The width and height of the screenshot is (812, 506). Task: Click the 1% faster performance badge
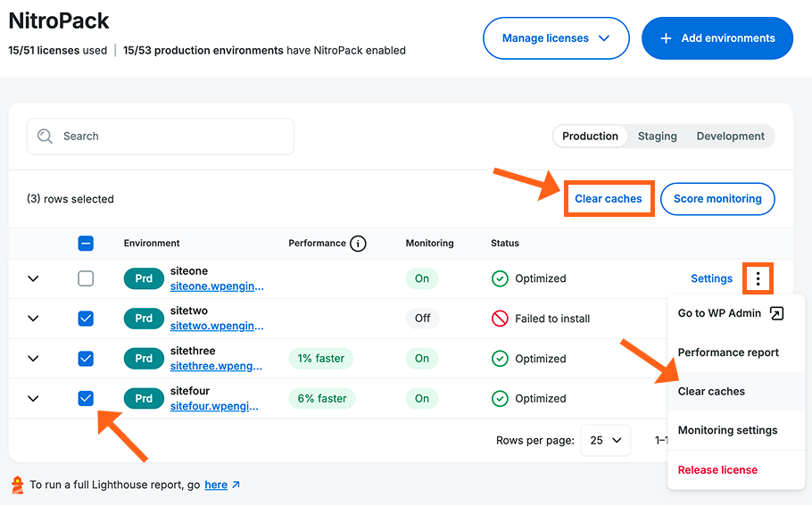[x=321, y=359]
